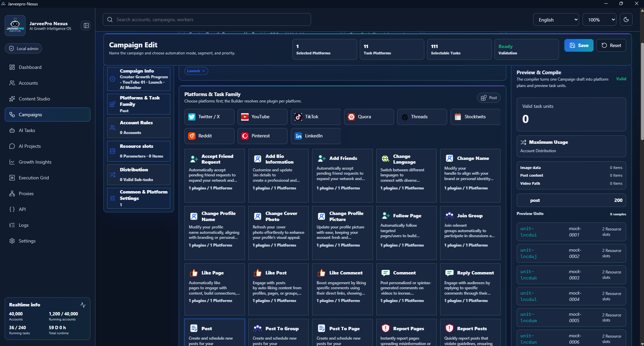The height and width of the screenshot is (346, 644).
Task: Click the Reply Comment chat icon
Action: point(449,273)
